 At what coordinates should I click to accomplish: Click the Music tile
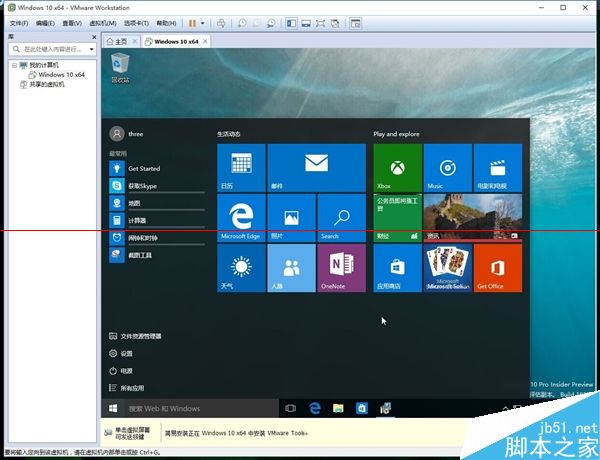pos(447,167)
